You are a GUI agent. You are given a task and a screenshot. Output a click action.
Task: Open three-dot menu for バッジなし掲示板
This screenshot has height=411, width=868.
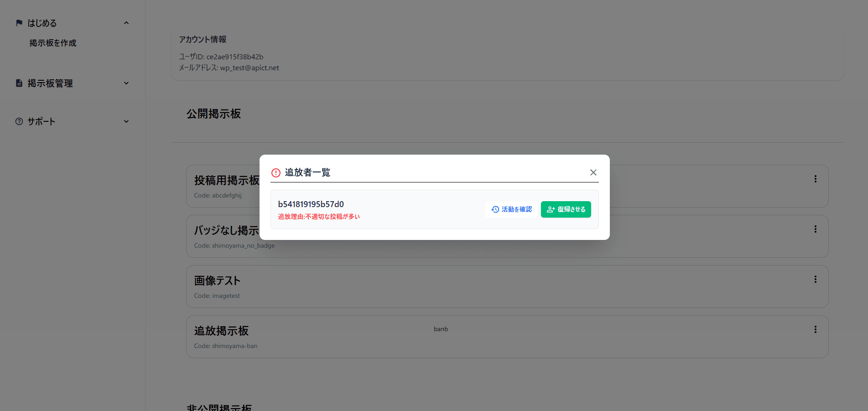[815, 229]
